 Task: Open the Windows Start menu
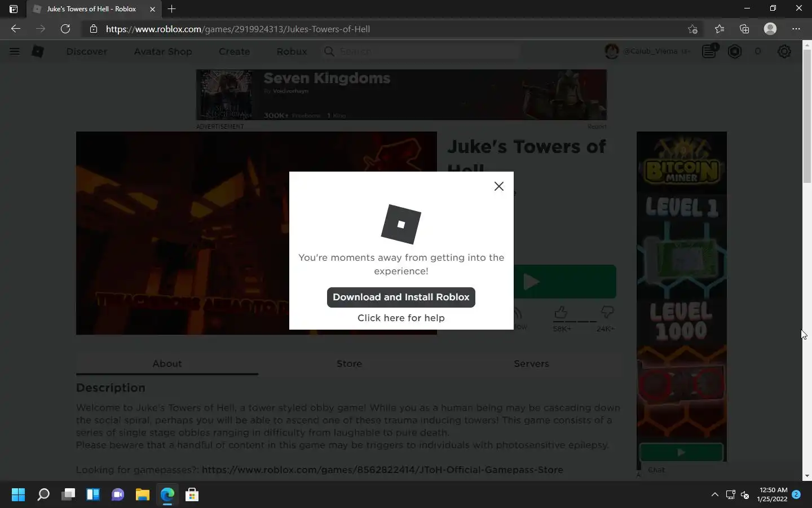click(x=19, y=495)
